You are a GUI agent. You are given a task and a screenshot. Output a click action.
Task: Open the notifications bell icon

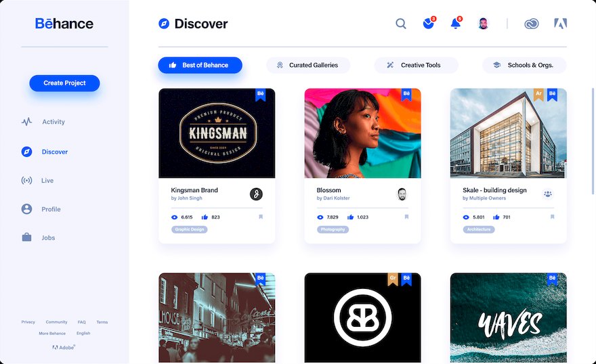coord(456,23)
